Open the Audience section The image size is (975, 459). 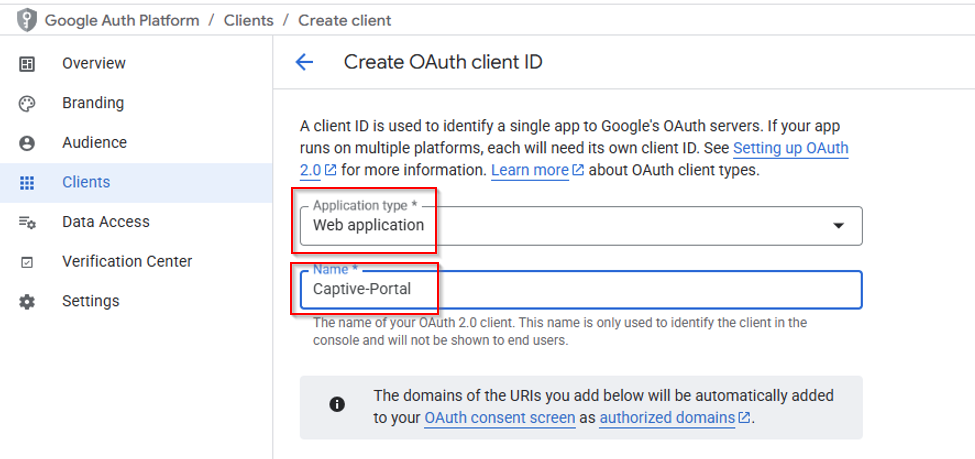click(136, 143)
